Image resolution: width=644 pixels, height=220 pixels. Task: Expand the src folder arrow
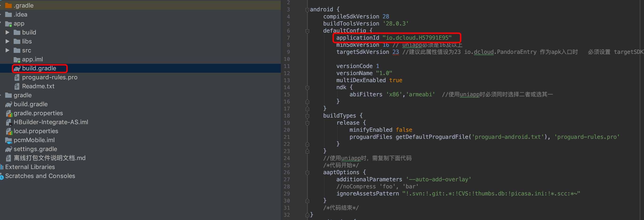(8, 50)
